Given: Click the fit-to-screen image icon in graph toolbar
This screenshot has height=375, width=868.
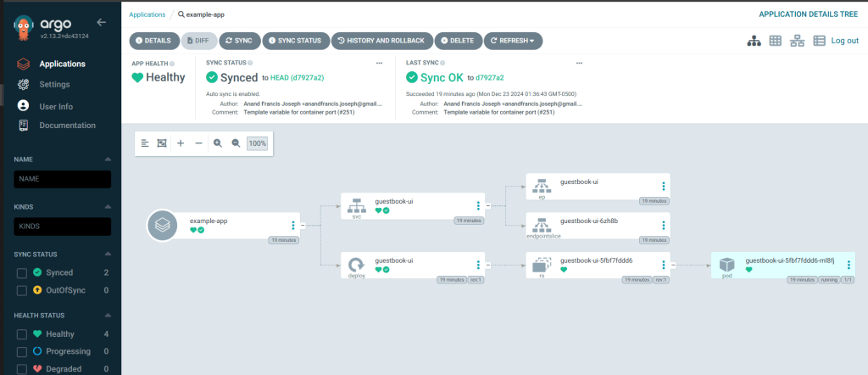Looking at the screenshot, I should [x=162, y=143].
